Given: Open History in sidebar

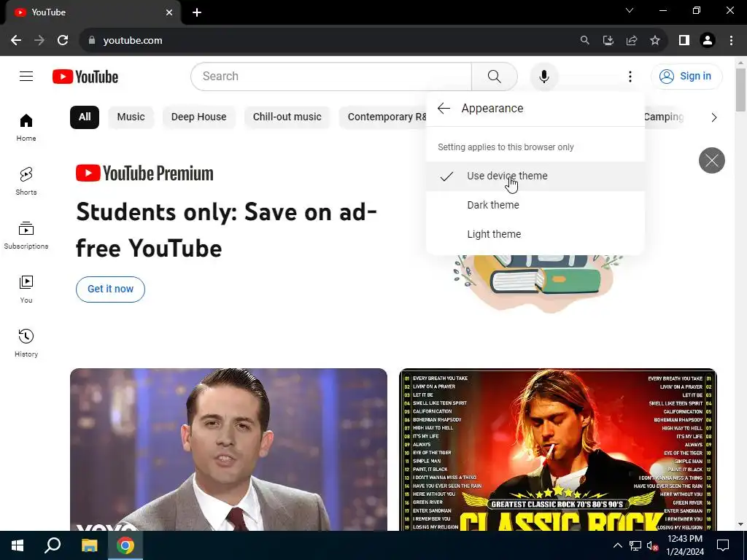Looking at the screenshot, I should (26, 343).
